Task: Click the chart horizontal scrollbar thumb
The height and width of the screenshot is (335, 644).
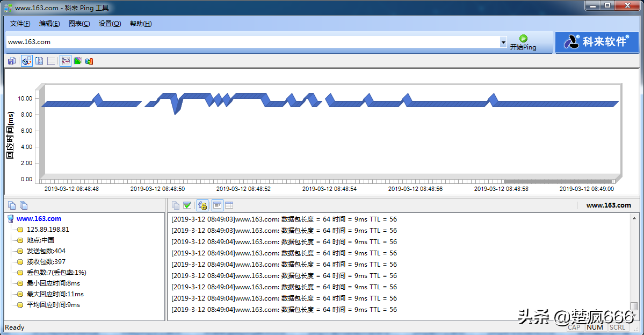Action: pos(559,181)
